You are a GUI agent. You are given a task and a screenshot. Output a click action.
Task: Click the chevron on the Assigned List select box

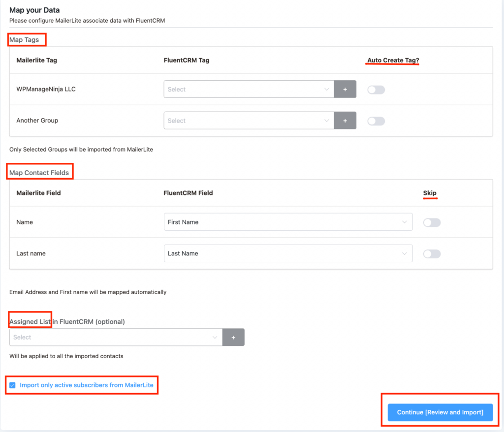(214, 337)
